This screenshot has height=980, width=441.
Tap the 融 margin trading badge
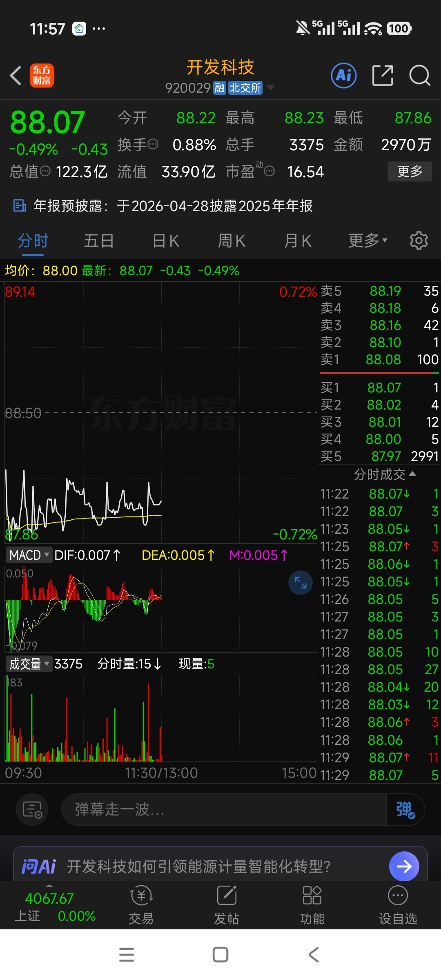[220, 88]
